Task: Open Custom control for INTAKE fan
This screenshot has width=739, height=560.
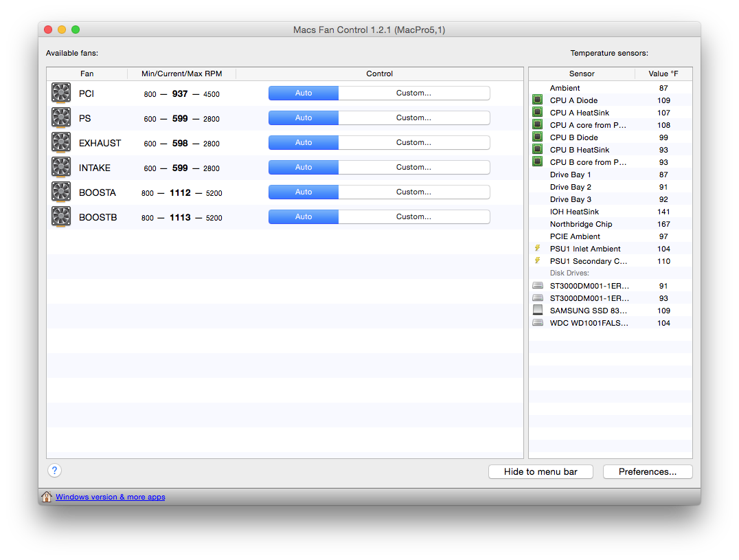Action: pos(414,168)
